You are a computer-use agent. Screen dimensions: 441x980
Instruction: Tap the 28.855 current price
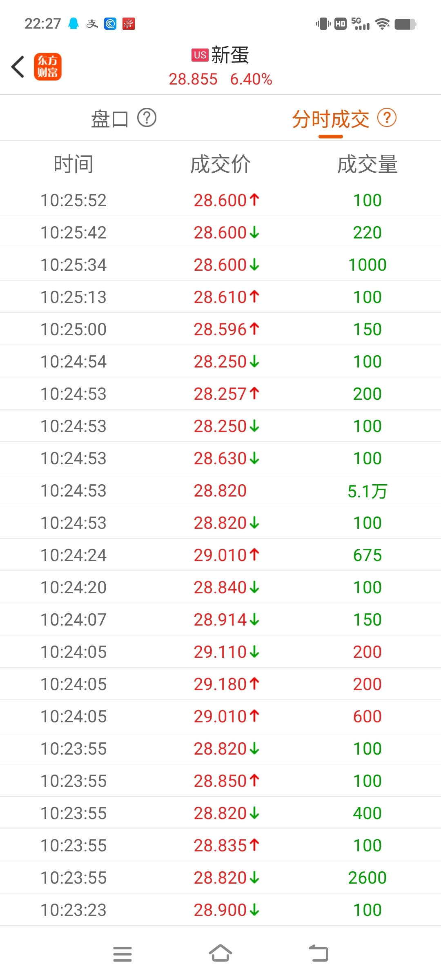(193, 79)
